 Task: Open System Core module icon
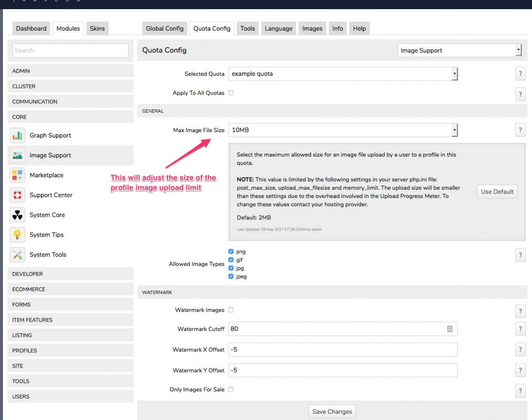[17, 215]
